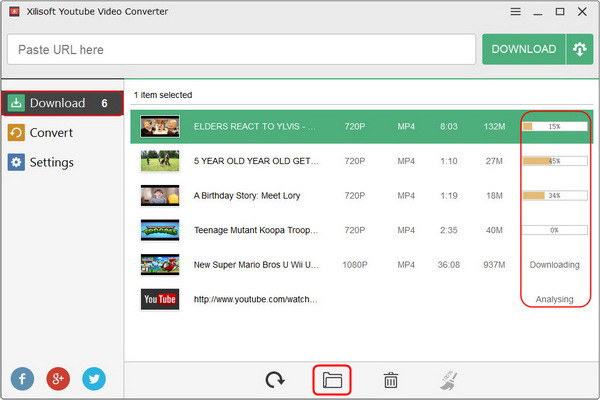Open the Settings tab
The width and height of the screenshot is (600, 400).
pos(62,162)
